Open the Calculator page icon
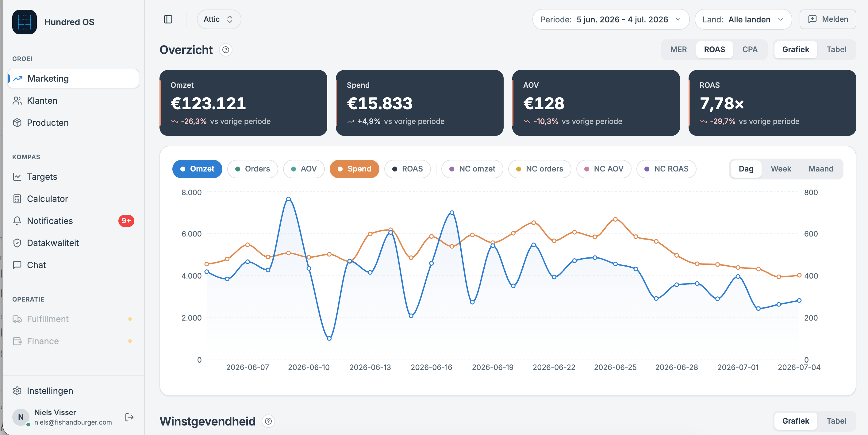 pos(17,199)
